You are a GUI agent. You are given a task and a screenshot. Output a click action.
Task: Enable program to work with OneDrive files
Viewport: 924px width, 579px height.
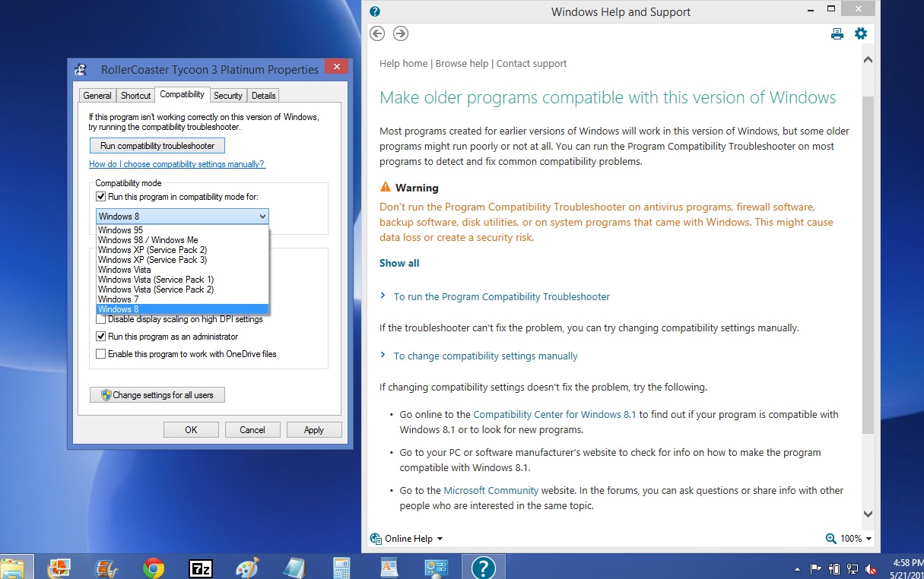101,354
